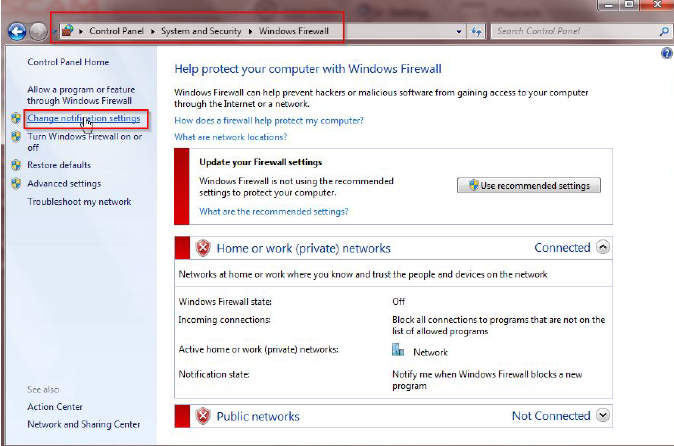This screenshot has height=446, width=674.
Task: Click the Search Control Panel field
Action: coord(575,31)
